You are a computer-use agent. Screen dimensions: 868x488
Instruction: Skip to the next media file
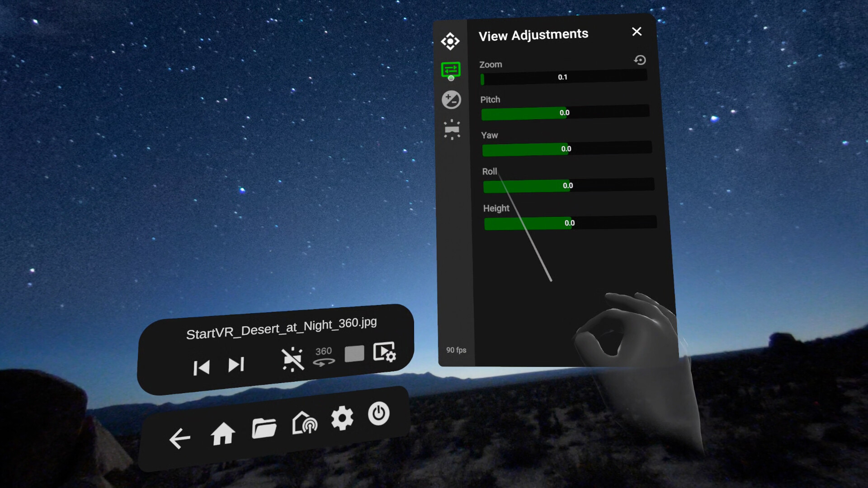click(236, 365)
